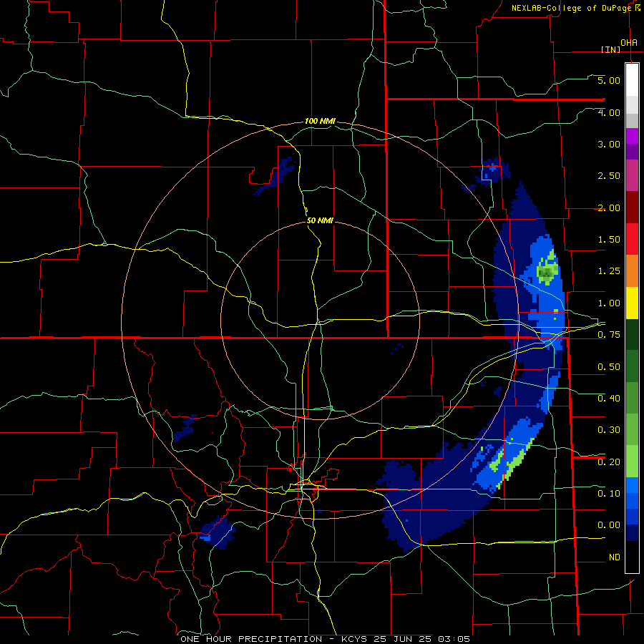
Task: Select the 100 NMI range ring label
Action: (320, 121)
